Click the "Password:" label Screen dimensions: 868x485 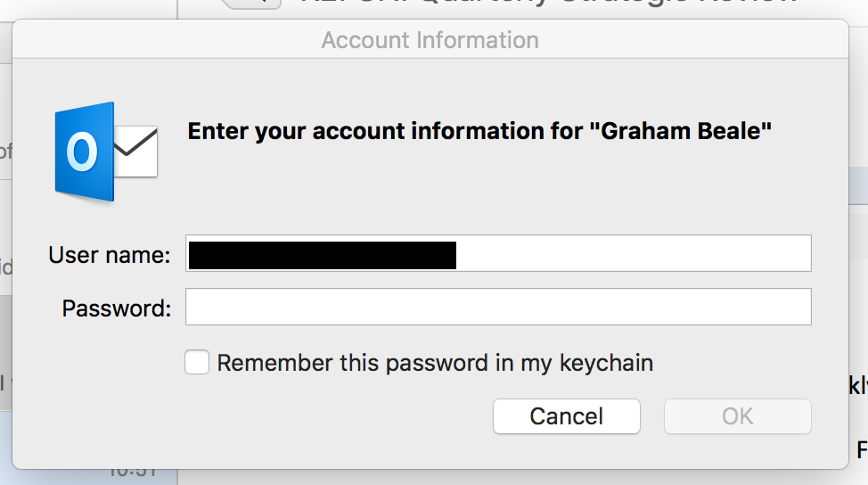coord(117,308)
